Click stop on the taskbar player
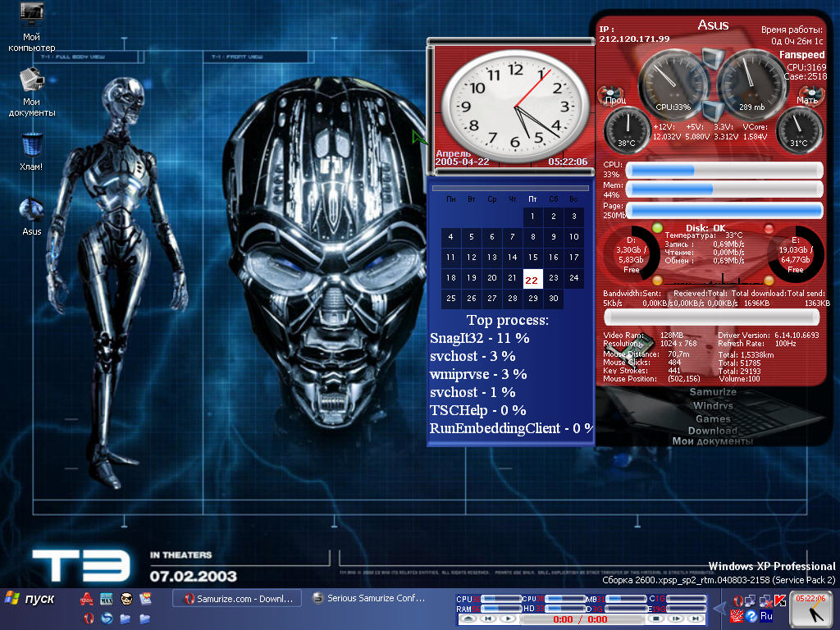Viewport: 840px width, 630px height. [x=655, y=619]
